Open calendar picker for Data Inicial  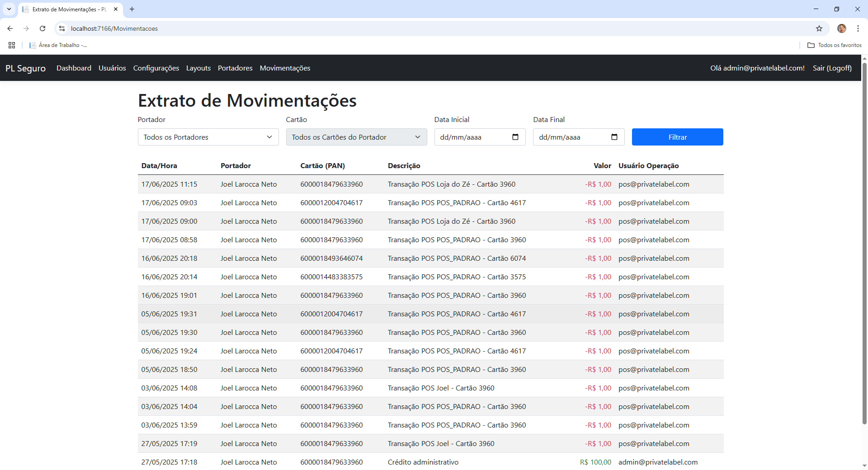click(x=515, y=137)
